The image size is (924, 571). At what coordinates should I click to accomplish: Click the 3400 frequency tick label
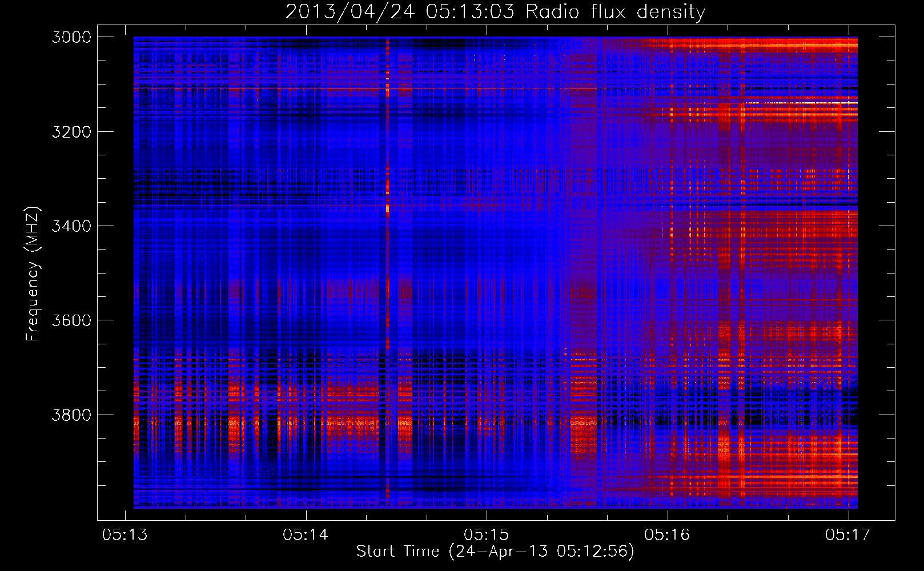[71, 226]
